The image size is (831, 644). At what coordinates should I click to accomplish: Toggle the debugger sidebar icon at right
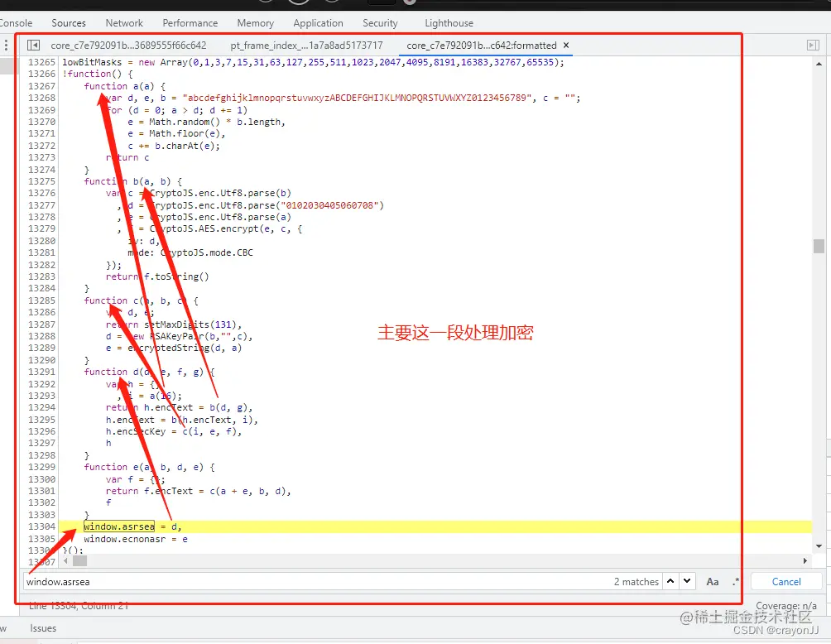click(813, 45)
